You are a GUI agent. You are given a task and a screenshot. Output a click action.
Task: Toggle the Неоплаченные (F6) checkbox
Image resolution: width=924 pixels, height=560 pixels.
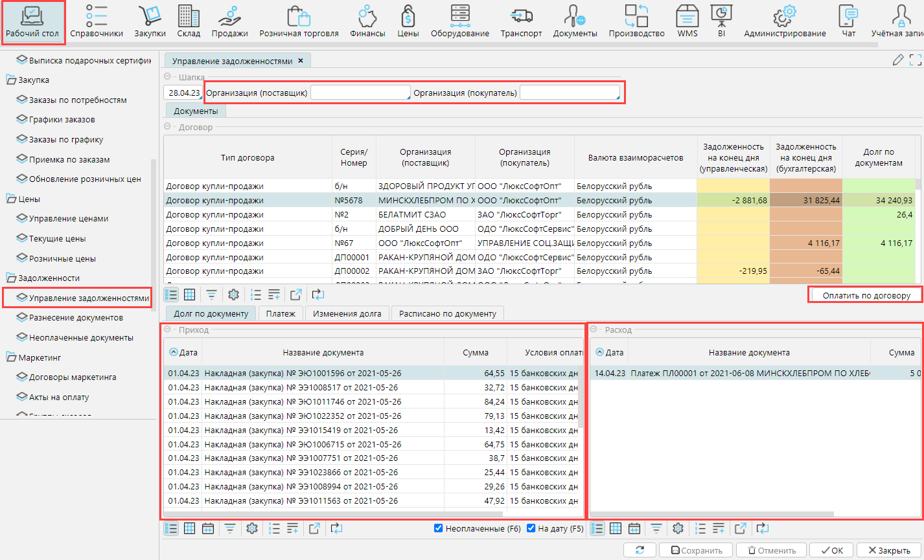tap(439, 528)
